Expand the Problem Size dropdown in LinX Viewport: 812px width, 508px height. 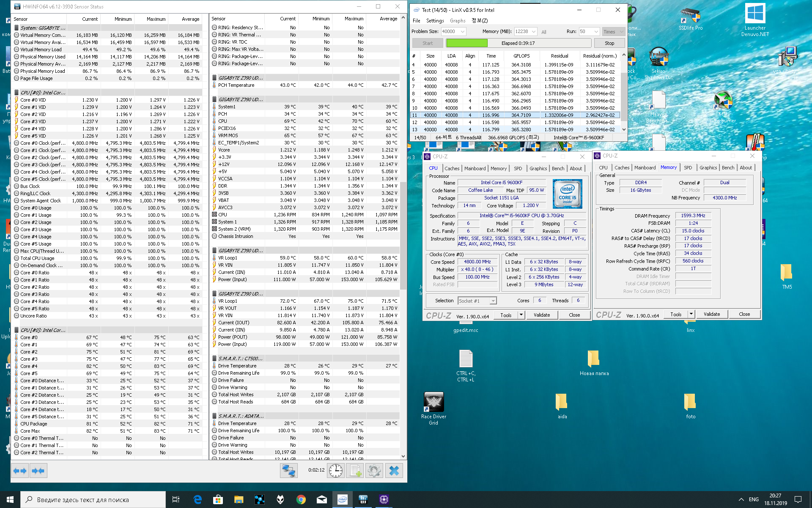coord(462,32)
